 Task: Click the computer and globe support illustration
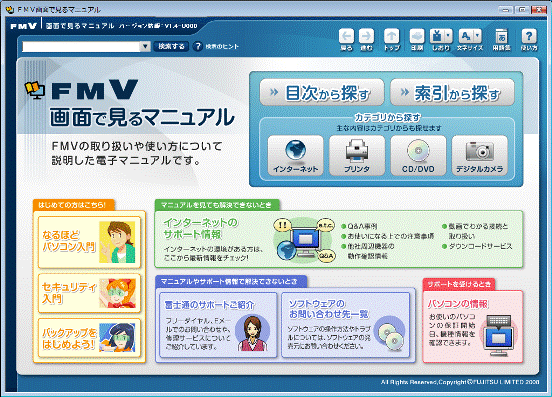click(x=304, y=240)
